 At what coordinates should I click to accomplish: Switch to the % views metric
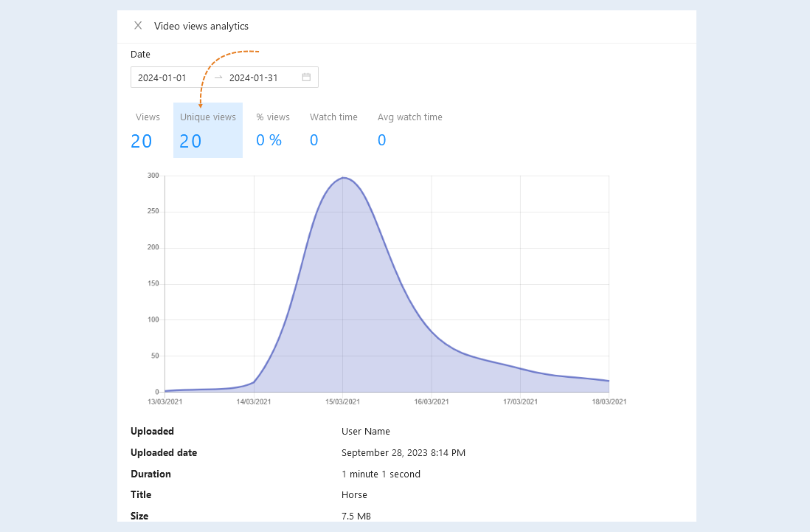click(x=273, y=130)
